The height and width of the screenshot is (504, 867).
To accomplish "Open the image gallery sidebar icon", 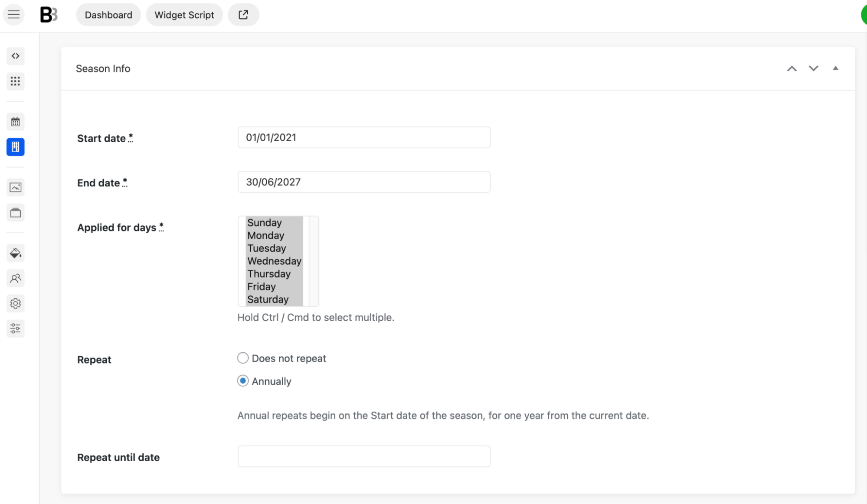I will tap(16, 187).
